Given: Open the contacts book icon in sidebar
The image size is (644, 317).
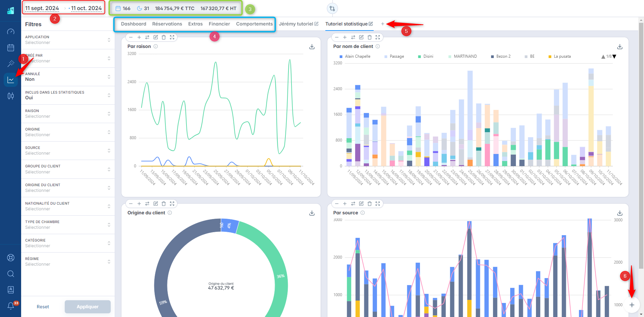Looking at the screenshot, I should (x=11, y=289).
